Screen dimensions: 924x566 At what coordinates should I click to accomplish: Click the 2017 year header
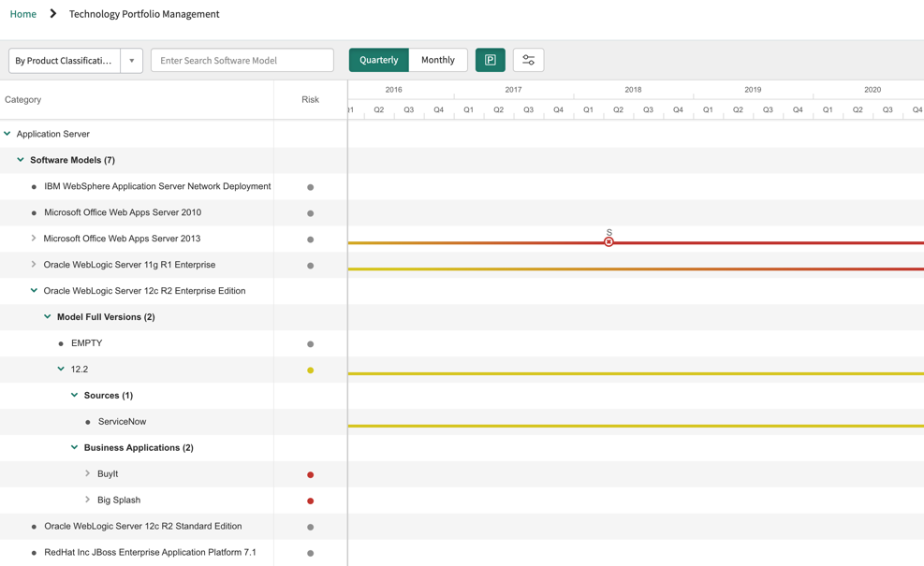coord(513,90)
